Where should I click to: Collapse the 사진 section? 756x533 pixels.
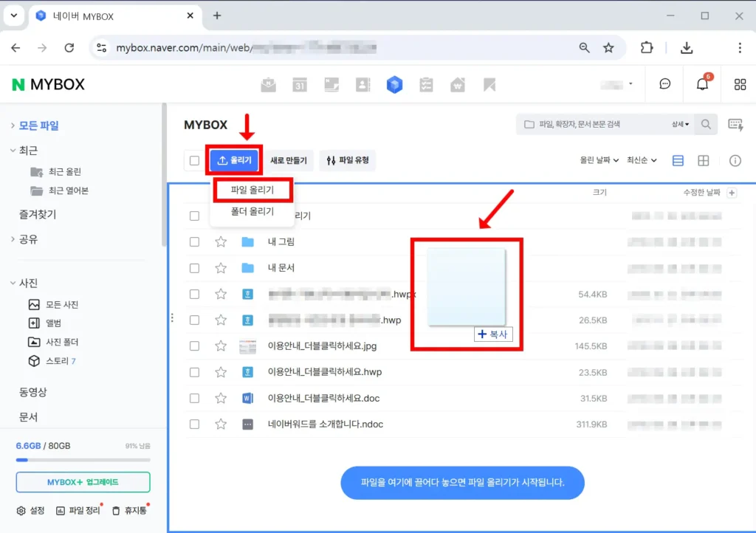(x=13, y=283)
